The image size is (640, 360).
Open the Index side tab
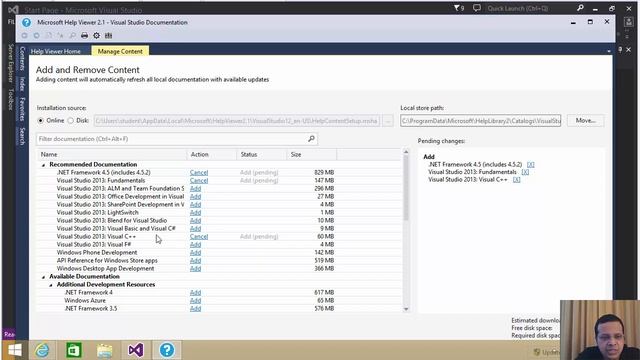click(x=22, y=84)
